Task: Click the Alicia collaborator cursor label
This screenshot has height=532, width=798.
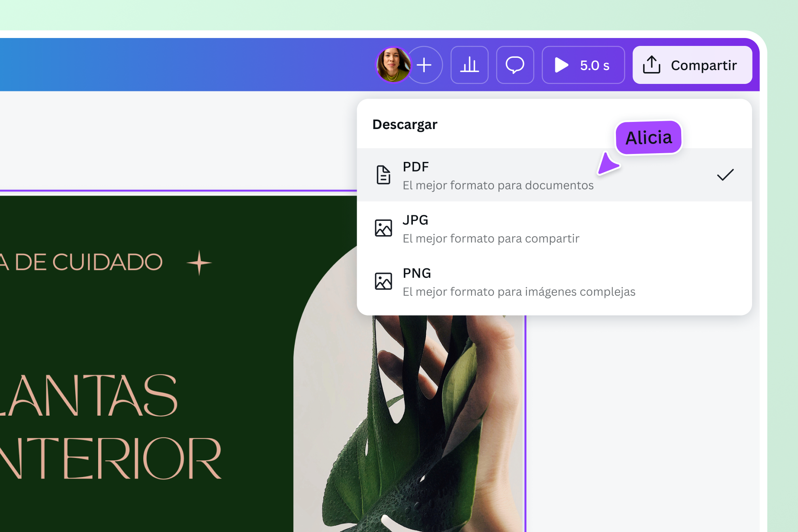Action: [x=648, y=138]
